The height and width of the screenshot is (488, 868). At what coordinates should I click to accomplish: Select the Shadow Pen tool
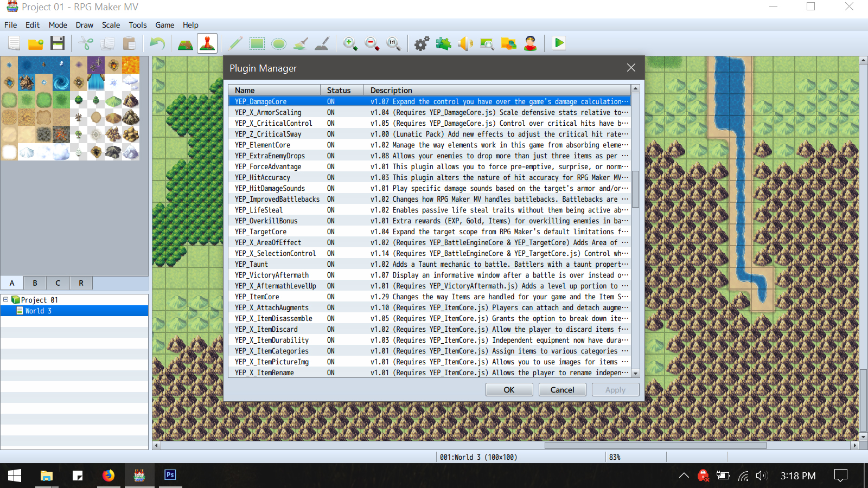pos(322,43)
